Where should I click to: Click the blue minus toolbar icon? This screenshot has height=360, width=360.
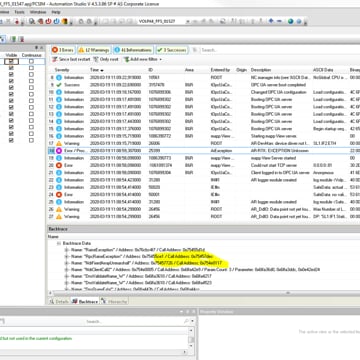tap(279, 21)
